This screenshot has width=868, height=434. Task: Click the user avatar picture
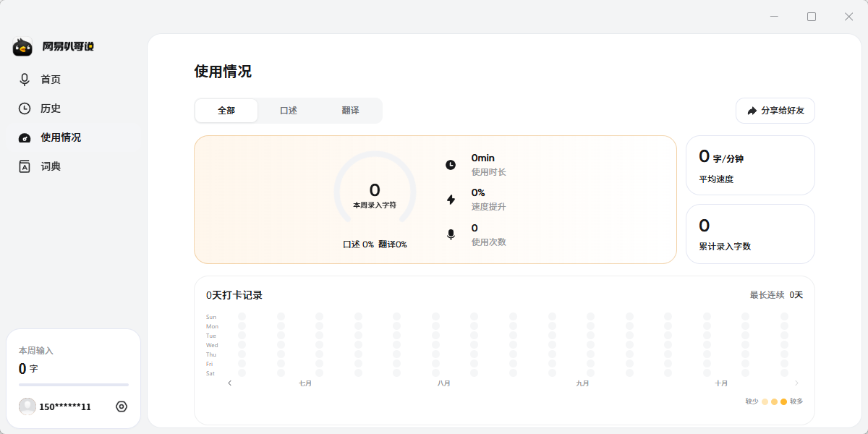click(x=27, y=407)
